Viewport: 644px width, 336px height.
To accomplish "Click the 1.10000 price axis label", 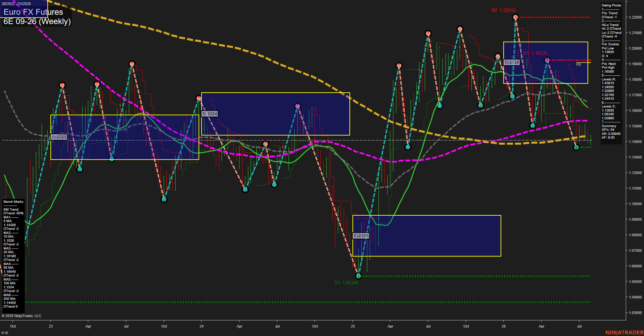I will click(635, 204).
